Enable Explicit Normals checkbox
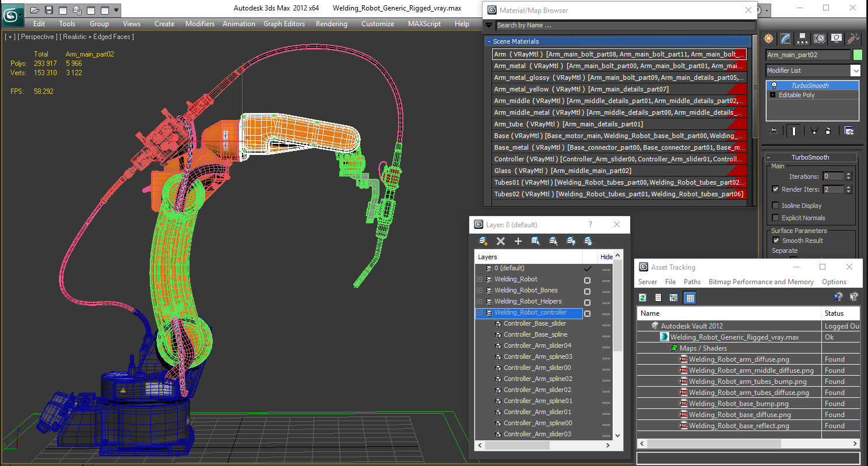 (775, 218)
